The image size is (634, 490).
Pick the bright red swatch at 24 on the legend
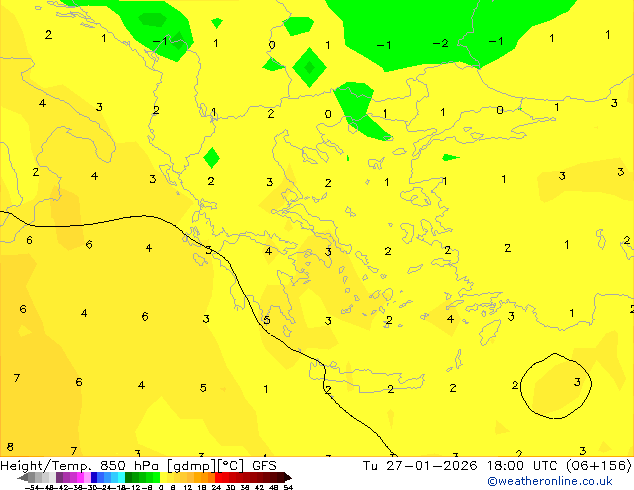point(218,477)
